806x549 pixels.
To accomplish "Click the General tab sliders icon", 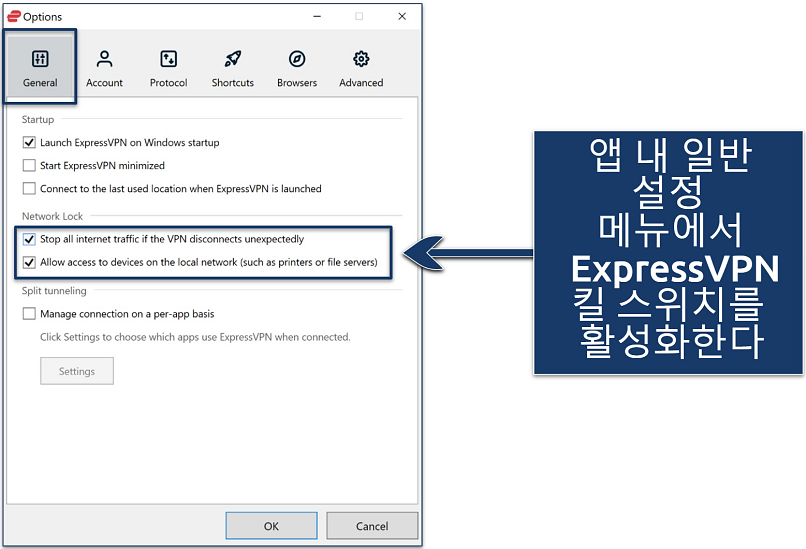I will [x=40, y=59].
